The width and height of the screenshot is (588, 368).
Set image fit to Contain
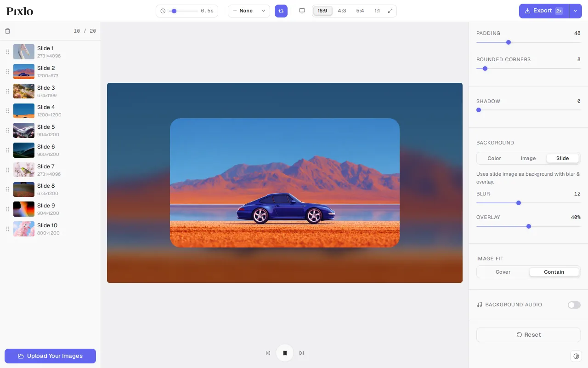(554, 272)
